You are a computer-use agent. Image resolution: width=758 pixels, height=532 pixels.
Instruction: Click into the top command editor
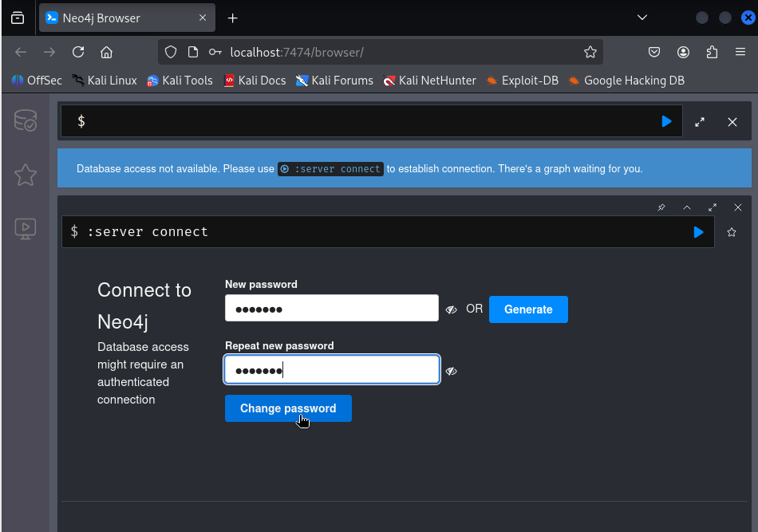click(371, 121)
